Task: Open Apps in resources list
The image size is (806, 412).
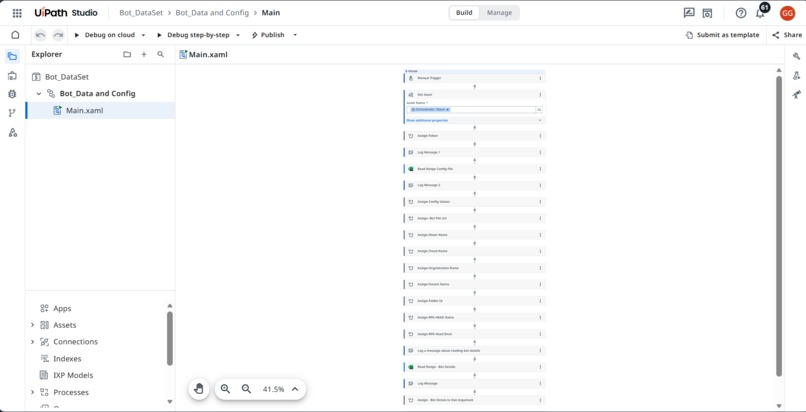Action: (x=62, y=309)
